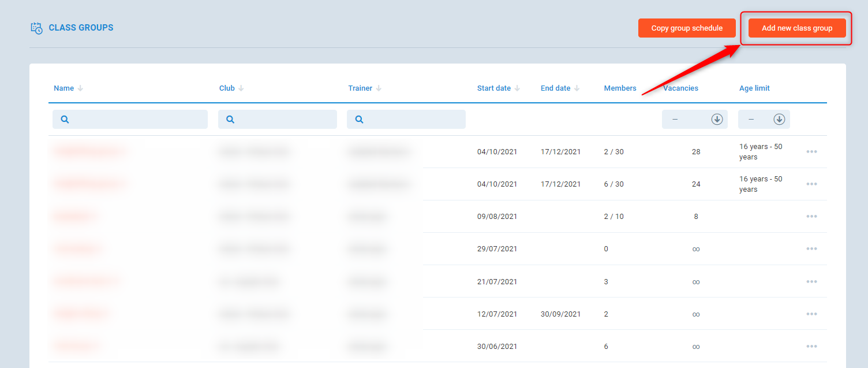Click the Add new class group button
Viewport: 868px width, 368px height.
[796, 28]
